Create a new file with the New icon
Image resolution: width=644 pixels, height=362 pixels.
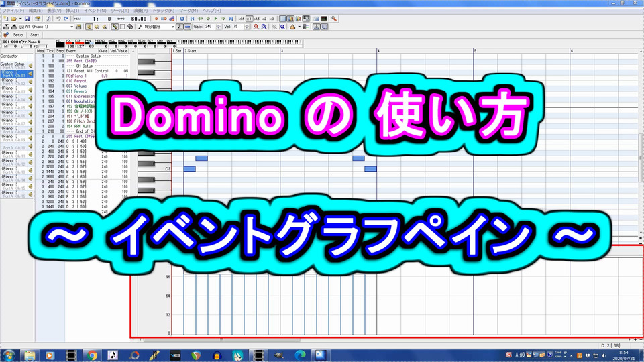pyautogui.click(x=6, y=19)
